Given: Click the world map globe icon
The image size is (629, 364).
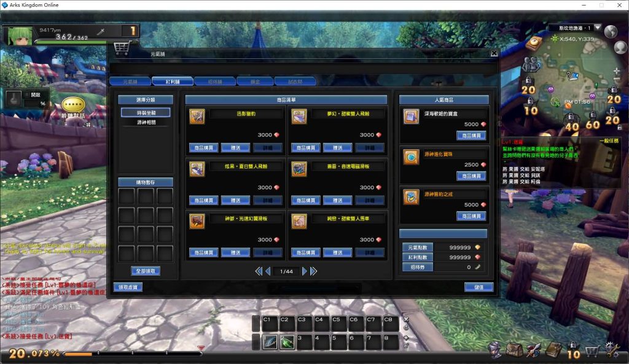Looking at the screenshot, I should tap(610, 32).
